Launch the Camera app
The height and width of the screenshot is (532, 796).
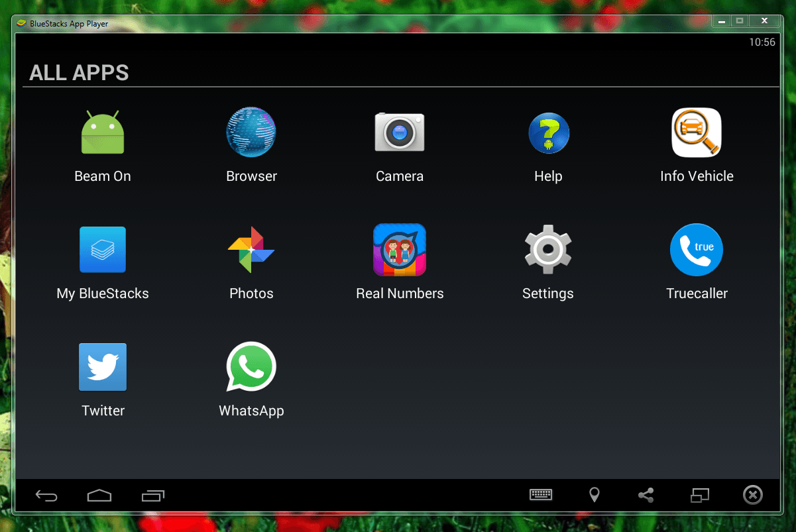click(400, 133)
